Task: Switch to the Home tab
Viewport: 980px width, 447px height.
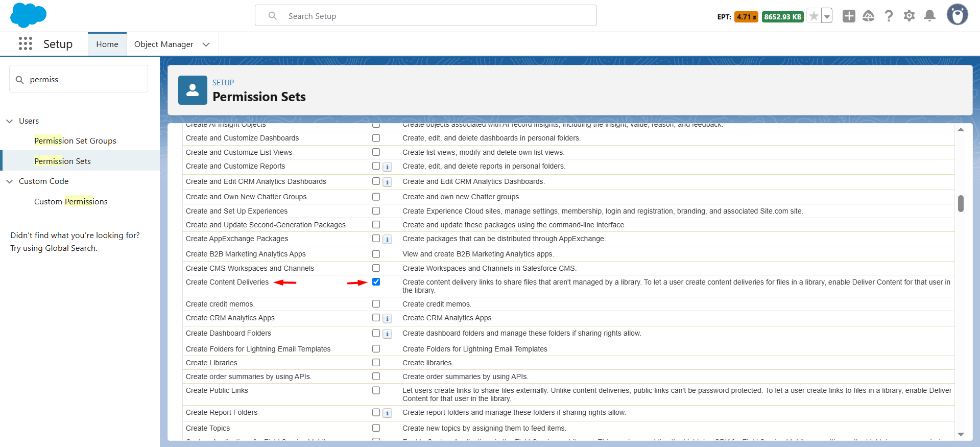Action: pos(107,44)
